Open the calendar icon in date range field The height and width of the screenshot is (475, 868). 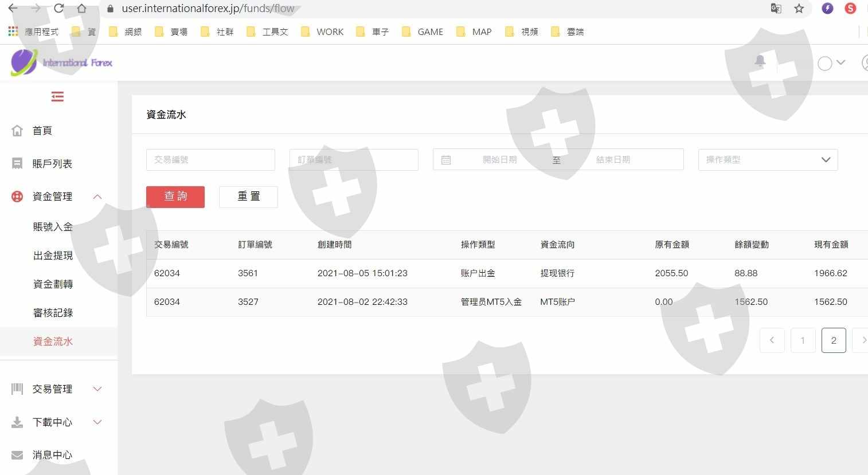pyautogui.click(x=446, y=160)
